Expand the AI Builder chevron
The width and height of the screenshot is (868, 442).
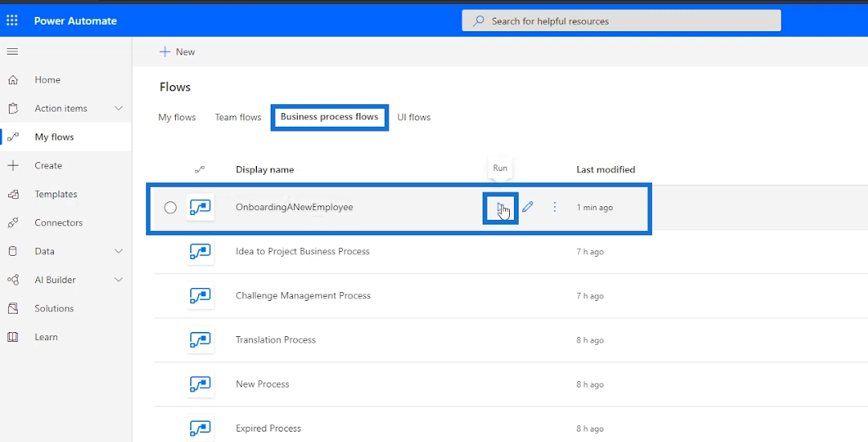pyautogui.click(x=119, y=280)
